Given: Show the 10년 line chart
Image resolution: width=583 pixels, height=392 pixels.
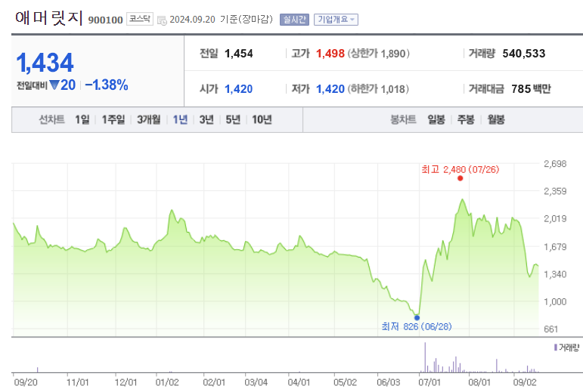Looking at the screenshot, I should [262, 119].
